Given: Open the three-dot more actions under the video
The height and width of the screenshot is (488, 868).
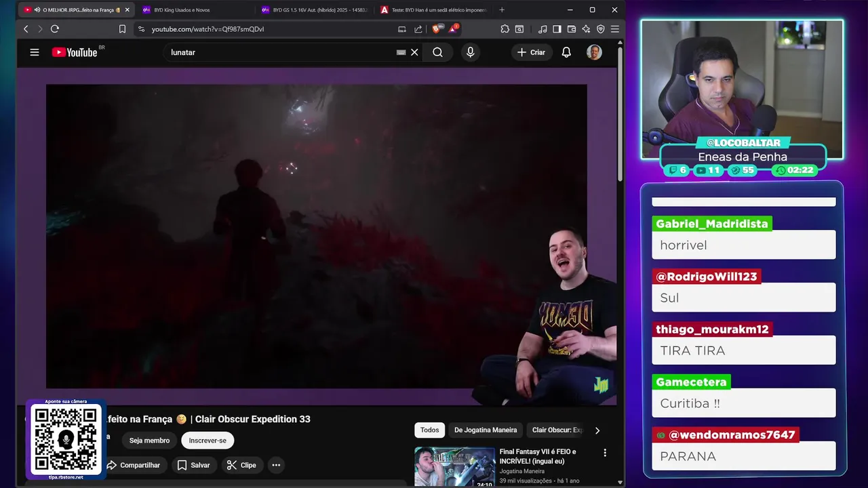Looking at the screenshot, I should (276, 465).
